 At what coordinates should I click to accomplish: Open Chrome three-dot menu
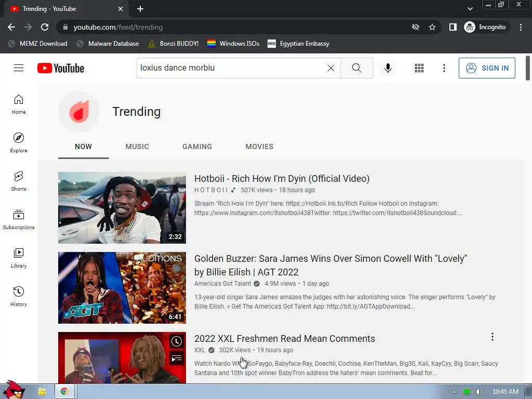pyautogui.click(x=521, y=27)
